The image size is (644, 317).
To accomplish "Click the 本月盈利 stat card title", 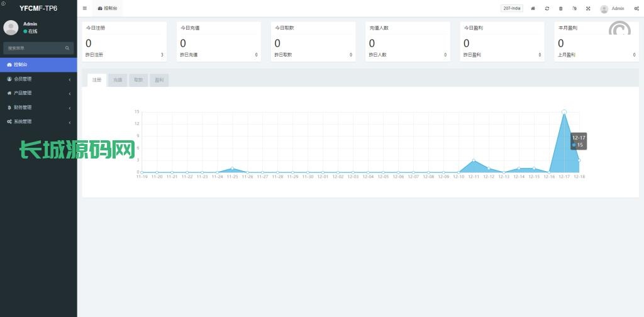I will 568,28.
